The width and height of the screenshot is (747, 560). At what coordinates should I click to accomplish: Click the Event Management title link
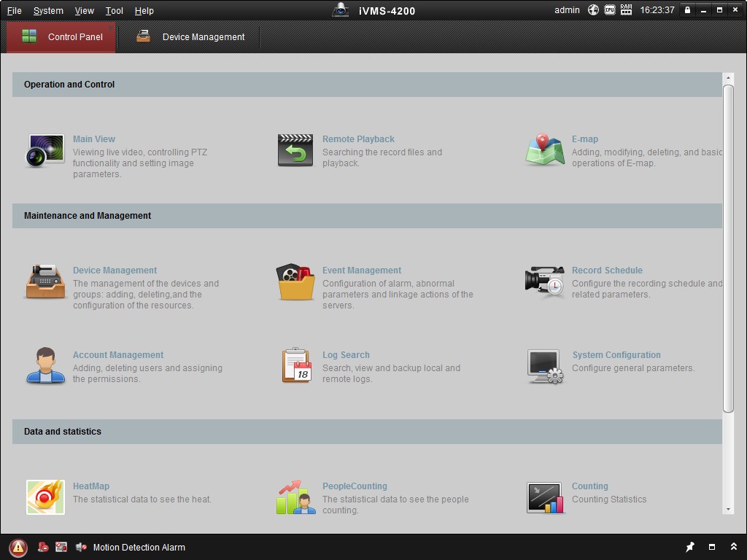tap(362, 270)
